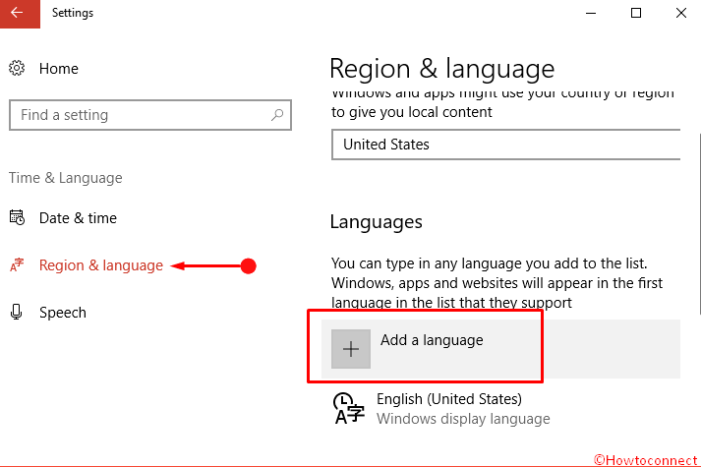
Task: Click Time & Language section label
Action: point(66,178)
